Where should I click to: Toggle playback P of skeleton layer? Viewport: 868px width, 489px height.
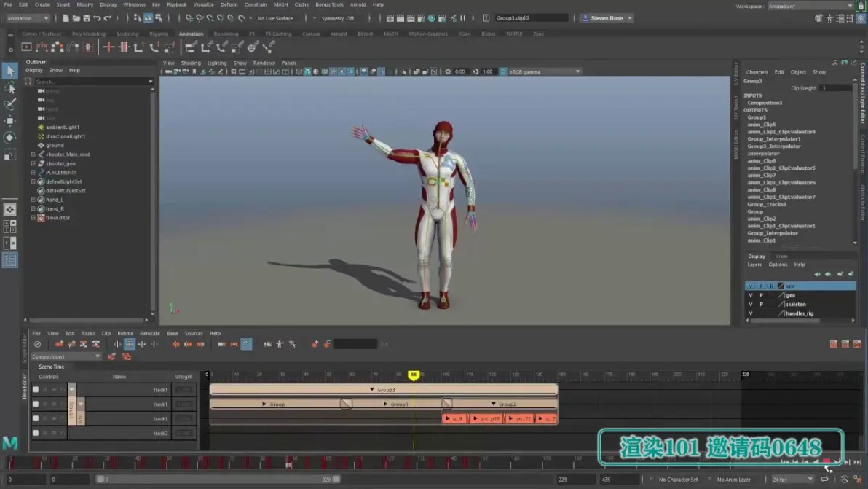[761, 305]
